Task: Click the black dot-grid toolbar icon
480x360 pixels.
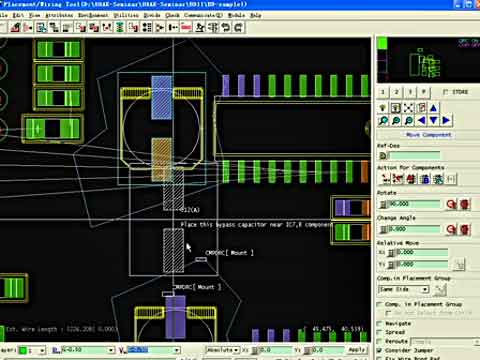Action: 147,27
